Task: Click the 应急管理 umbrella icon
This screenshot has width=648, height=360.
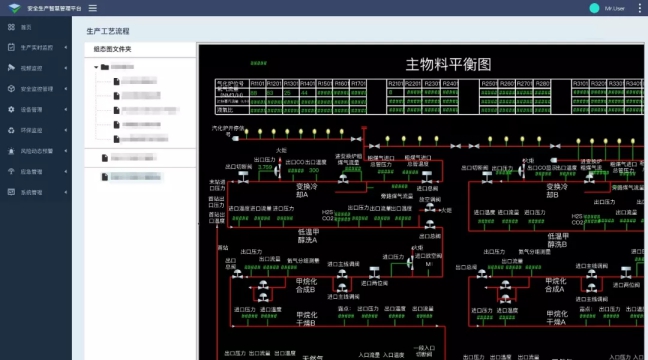Action: (11, 171)
